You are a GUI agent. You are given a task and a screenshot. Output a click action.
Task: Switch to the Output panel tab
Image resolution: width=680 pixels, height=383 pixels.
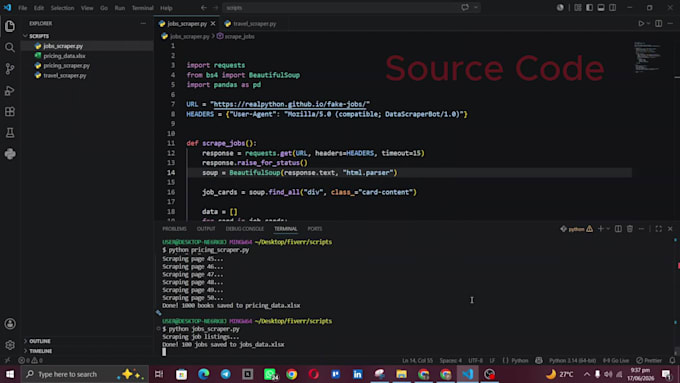coord(206,229)
